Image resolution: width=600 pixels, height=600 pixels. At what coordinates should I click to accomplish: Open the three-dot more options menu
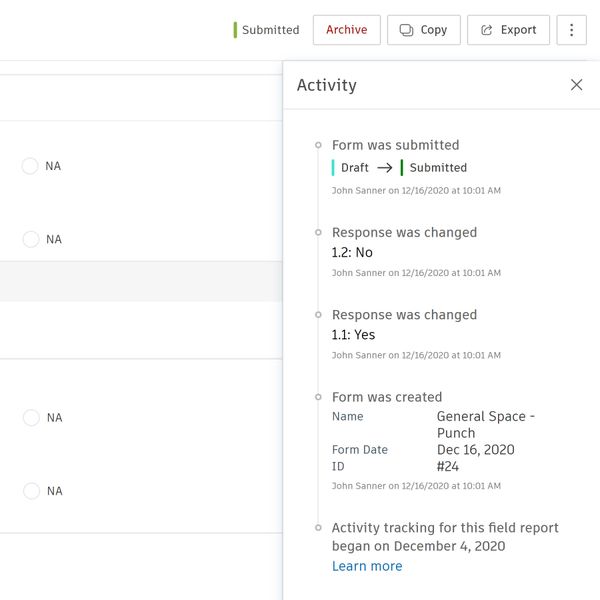coord(571,30)
